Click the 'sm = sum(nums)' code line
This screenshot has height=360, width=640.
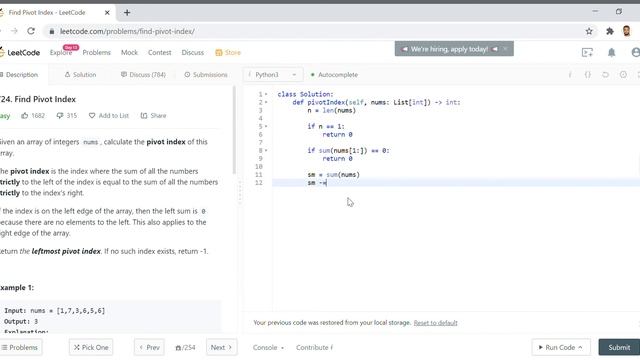tap(333, 175)
